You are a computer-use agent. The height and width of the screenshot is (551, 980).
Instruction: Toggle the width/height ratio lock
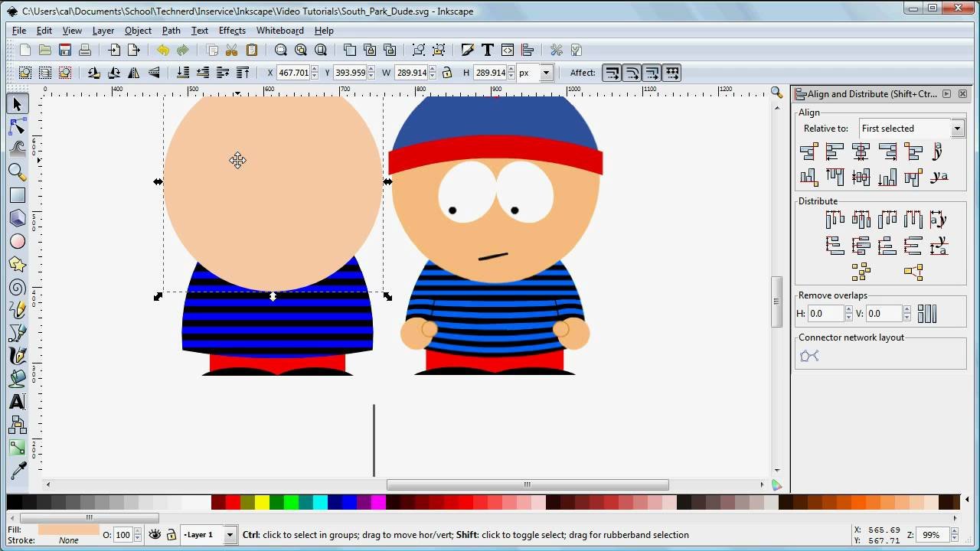[x=446, y=73]
